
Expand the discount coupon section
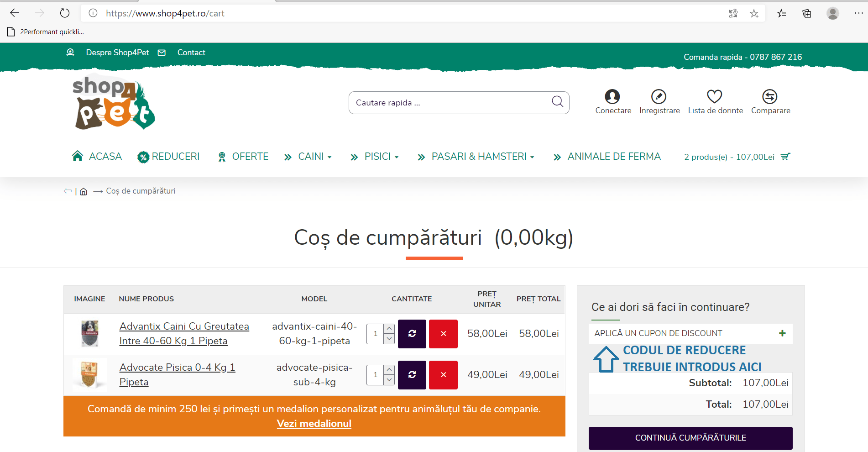pyautogui.click(x=782, y=333)
